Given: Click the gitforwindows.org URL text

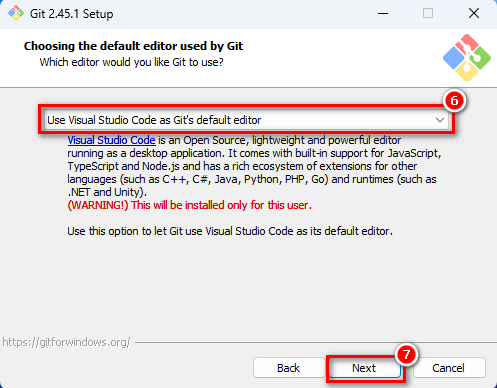Looking at the screenshot, I should [x=66, y=342].
